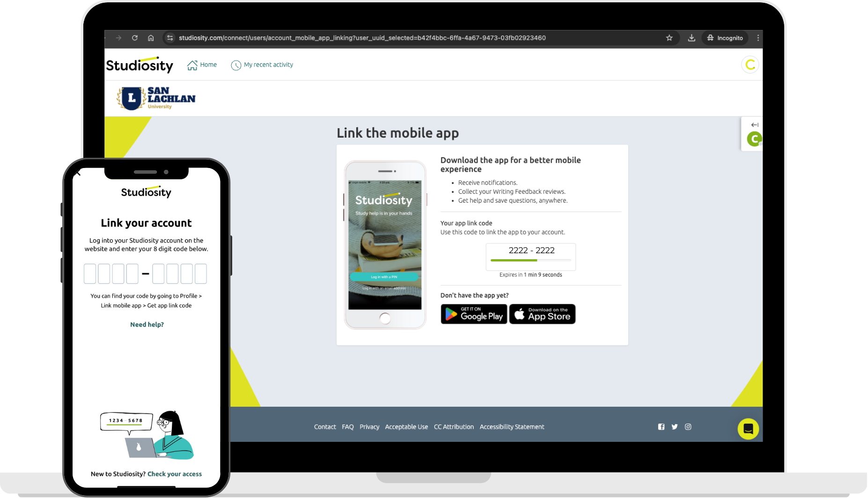Click the green account avatar circle
The height and width of the screenshot is (498, 868).
coord(750,65)
